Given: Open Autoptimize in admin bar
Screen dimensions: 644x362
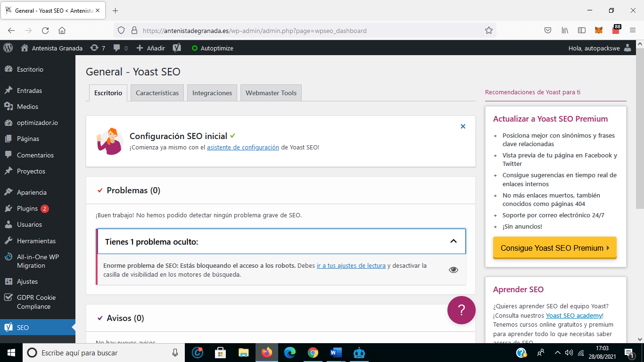Looking at the screenshot, I should coord(212,48).
